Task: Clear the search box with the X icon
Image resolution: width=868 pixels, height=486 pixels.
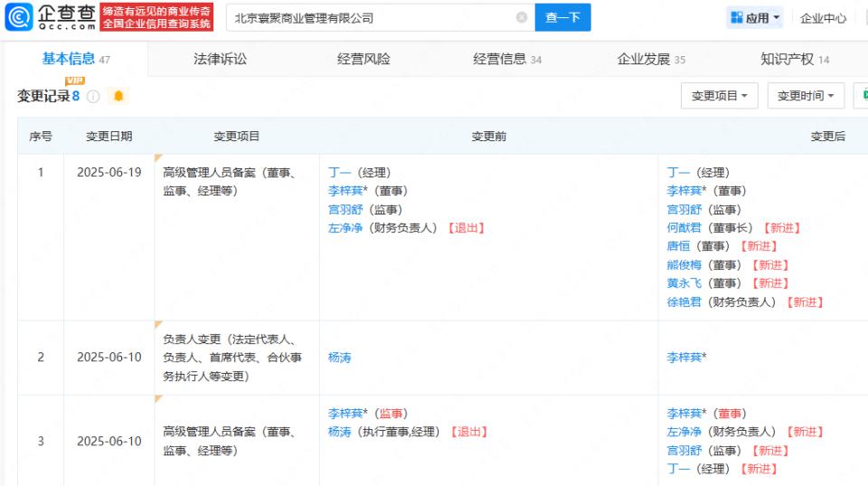Action: pos(521,17)
